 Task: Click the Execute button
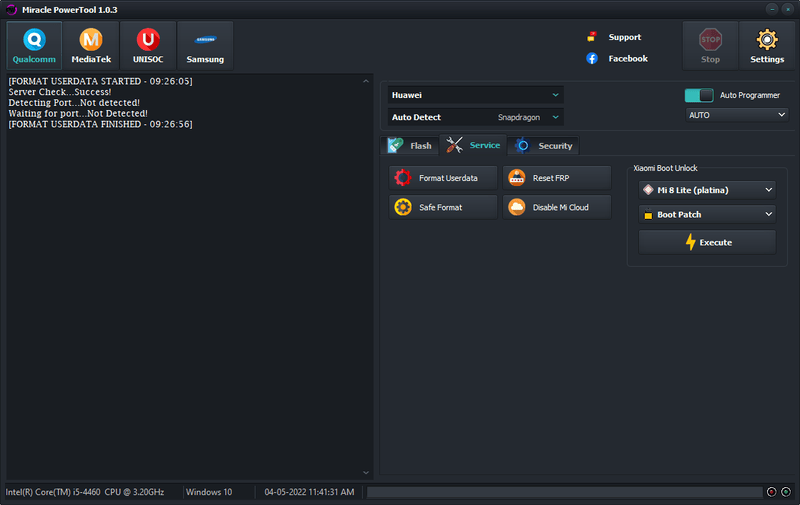[707, 242]
